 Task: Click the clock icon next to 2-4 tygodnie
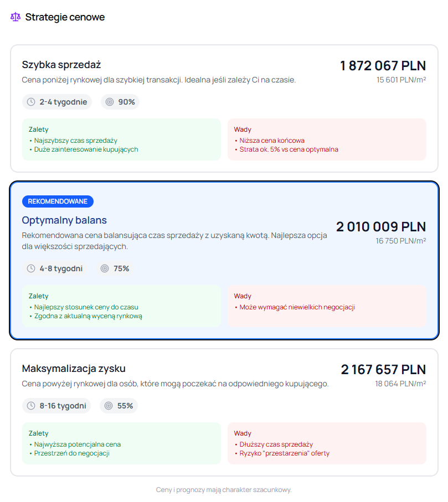point(31,102)
